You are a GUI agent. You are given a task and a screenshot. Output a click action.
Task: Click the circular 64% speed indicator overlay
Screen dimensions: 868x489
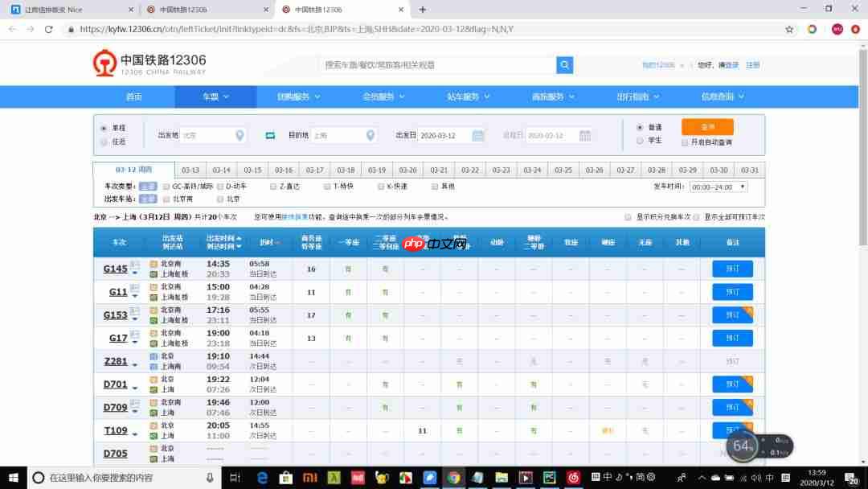743,445
